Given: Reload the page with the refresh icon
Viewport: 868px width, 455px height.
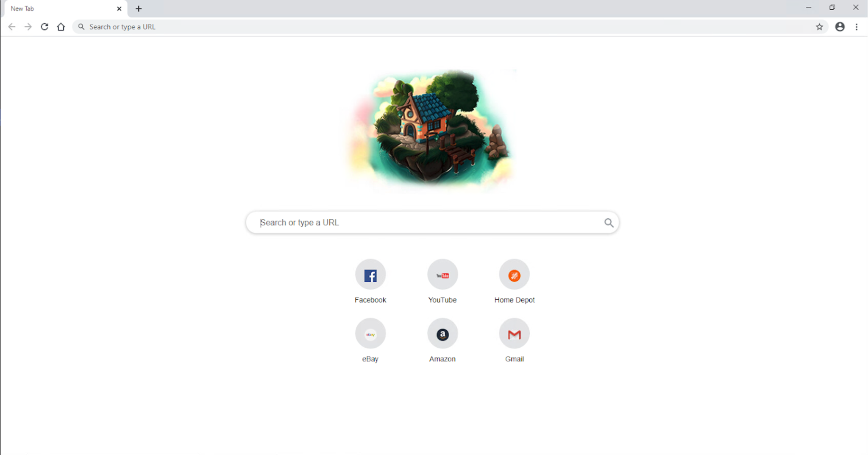Looking at the screenshot, I should [x=45, y=27].
